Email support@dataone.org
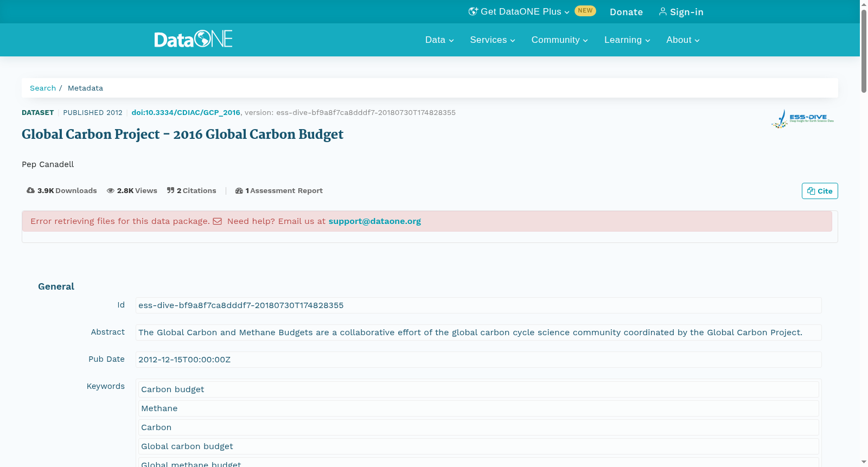868x467 pixels. [x=374, y=221]
